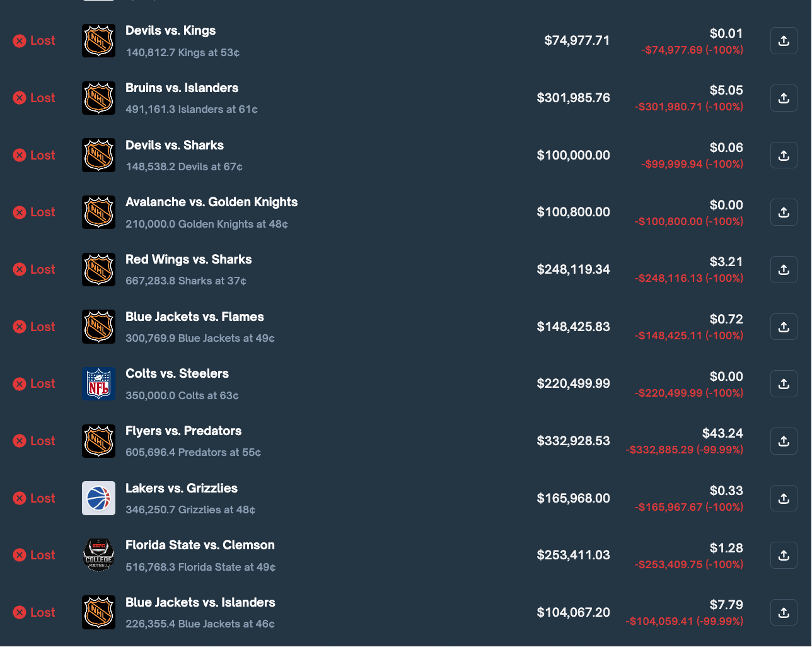The image size is (812, 647).
Task: Open the Bruins vs. Islanders market
Action: click(x=182, y=88)
